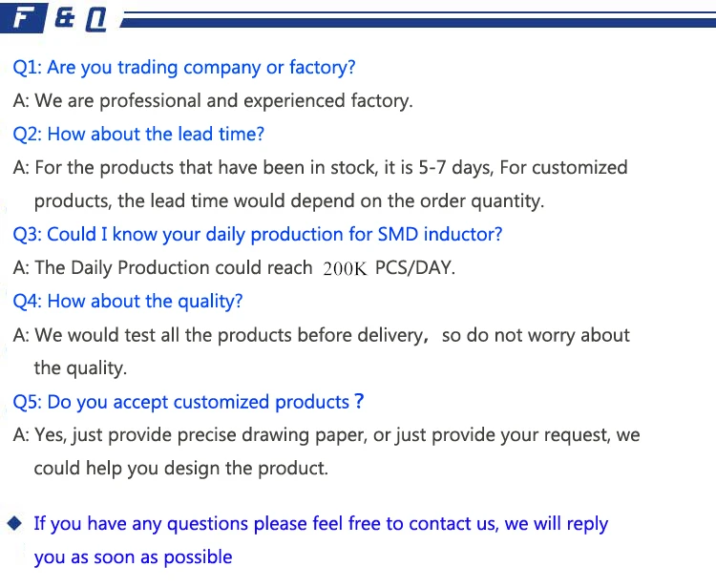Click the text 'the quality.'

[x=80, y=368]
